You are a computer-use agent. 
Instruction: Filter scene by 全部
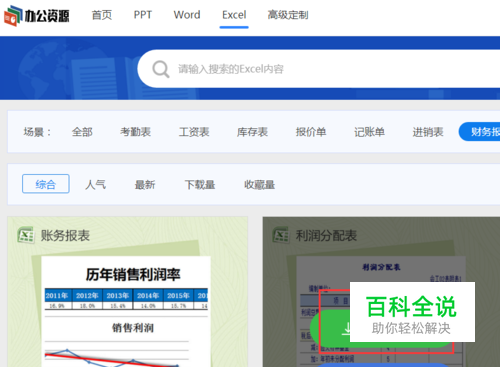tap(82, 132)
